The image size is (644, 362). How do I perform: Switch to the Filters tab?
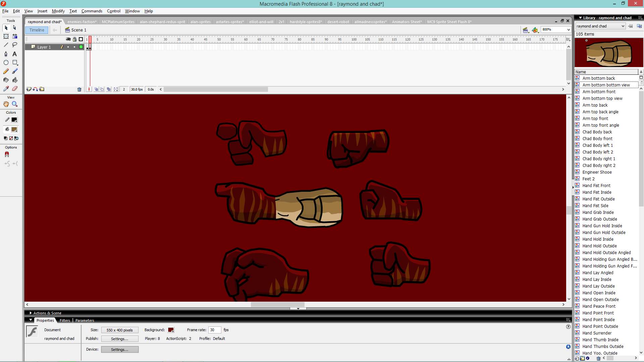coord(65,320)
